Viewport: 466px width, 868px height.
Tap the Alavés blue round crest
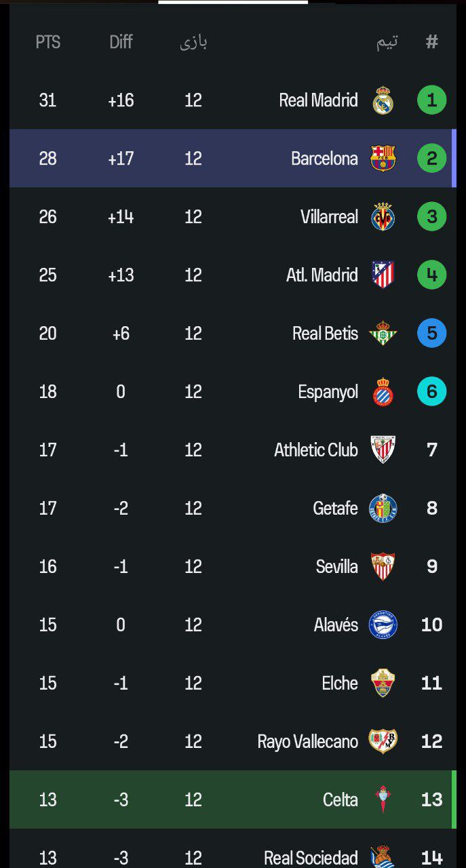[383, 625]
